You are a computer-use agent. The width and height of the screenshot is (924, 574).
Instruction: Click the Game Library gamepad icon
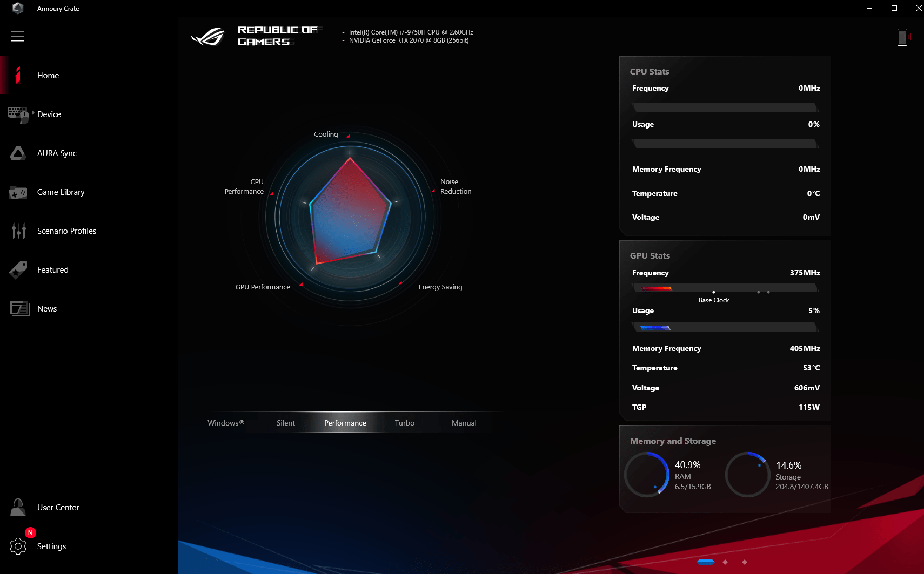tap(18, 192)
